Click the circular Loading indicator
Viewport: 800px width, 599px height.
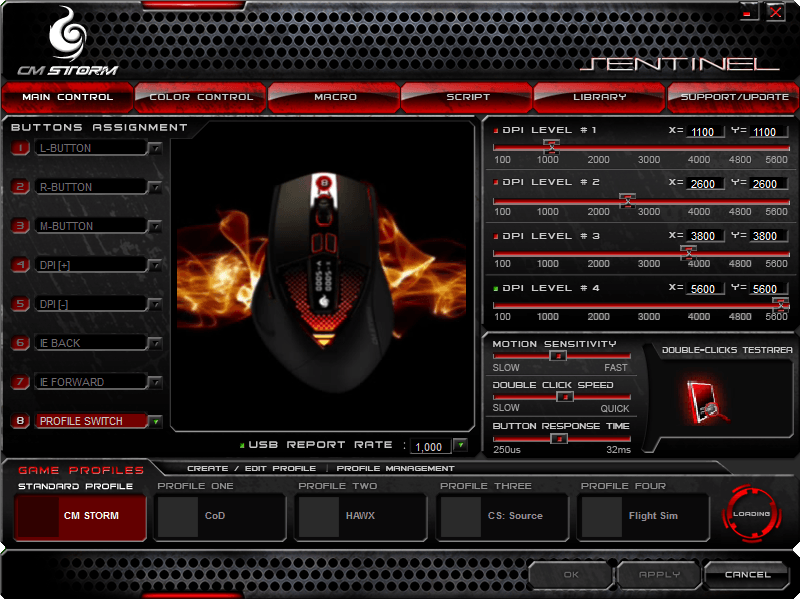pos(752,514)
